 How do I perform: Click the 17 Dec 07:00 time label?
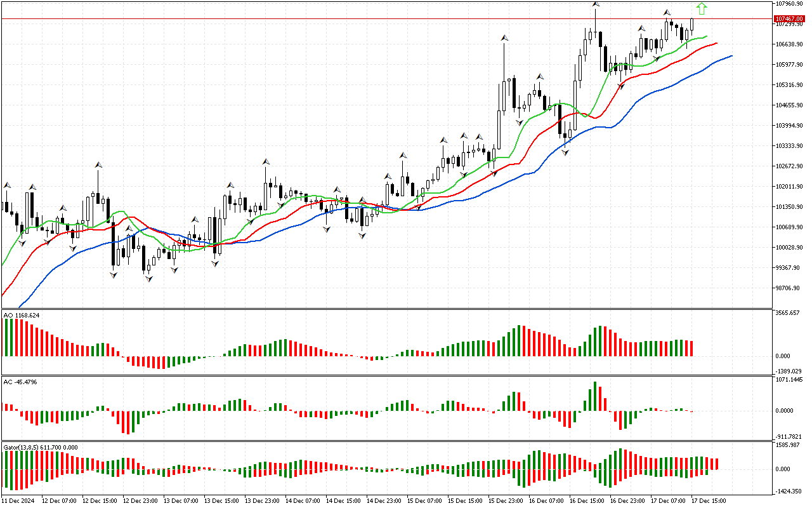pyautogui.click(x=667, y=501)
